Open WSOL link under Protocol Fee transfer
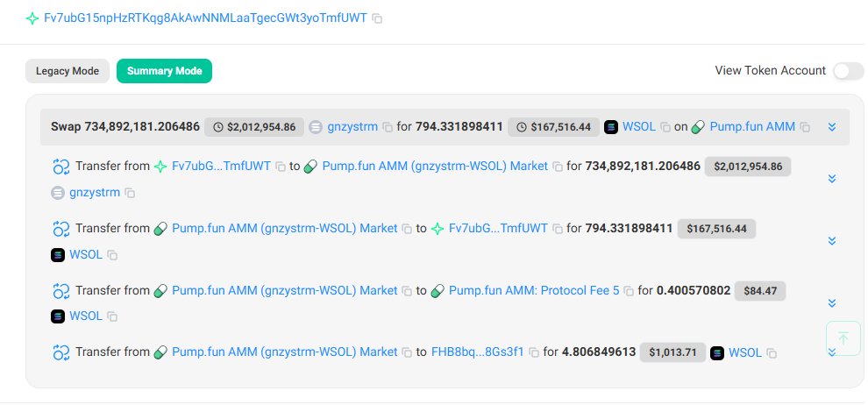868x405 pixels. click(x=86, y=316)
